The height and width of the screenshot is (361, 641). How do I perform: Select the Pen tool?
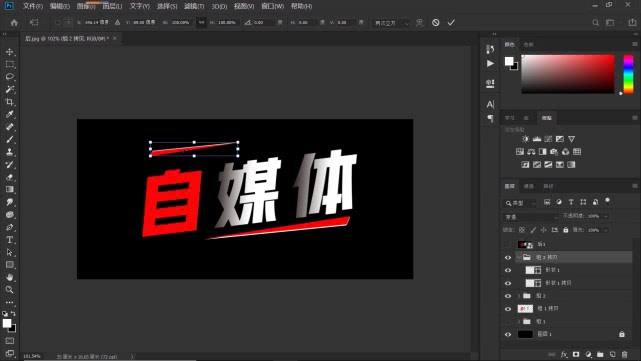click(x=10, y=227)
